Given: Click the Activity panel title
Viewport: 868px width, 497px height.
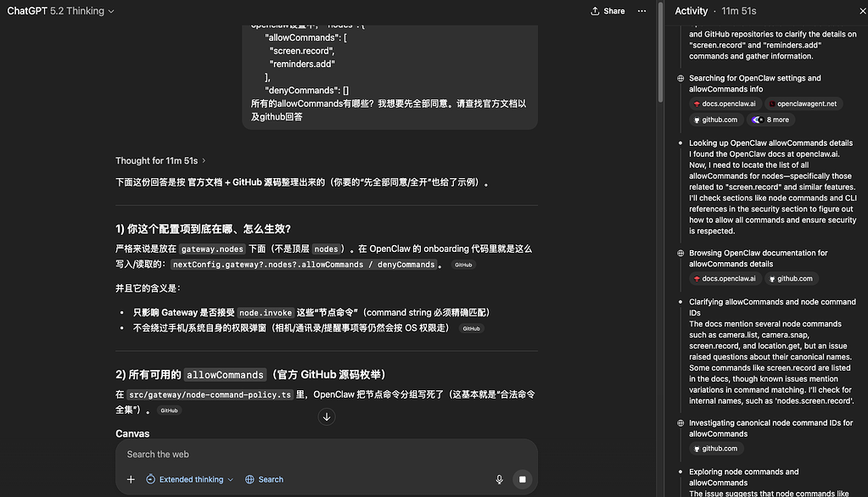Looking at the screenshot, I should click(691, 11).
